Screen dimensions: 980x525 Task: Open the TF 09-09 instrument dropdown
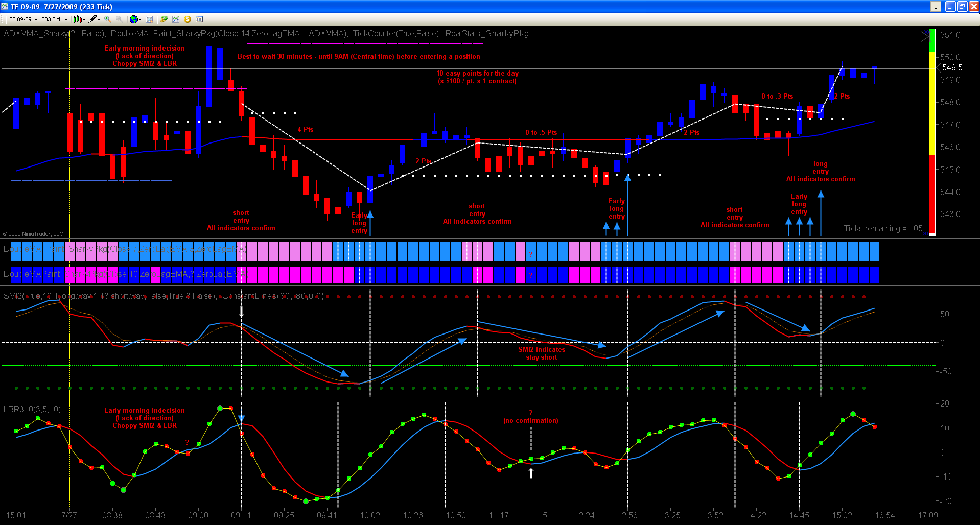pyautogui.click(x=23, y=19)
